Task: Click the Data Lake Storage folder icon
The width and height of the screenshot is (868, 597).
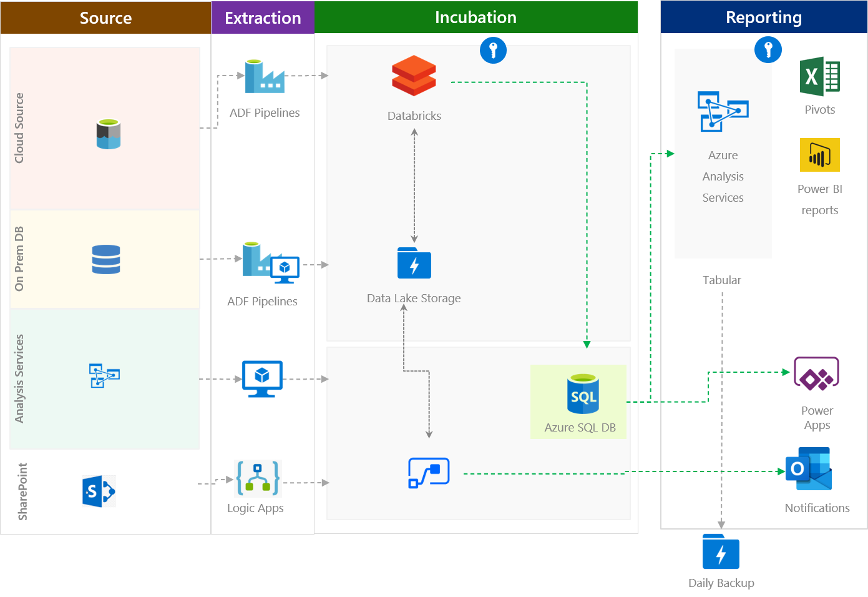Action: click(x=414, y=263)
